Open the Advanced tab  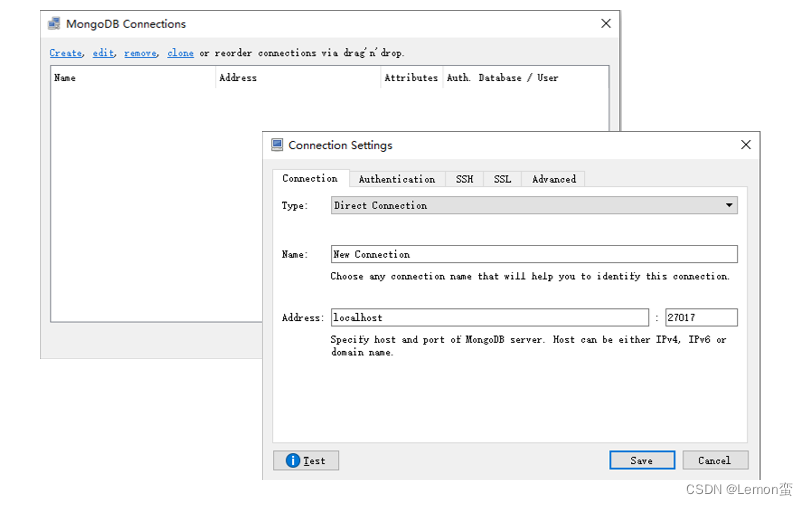pos(554,179)
